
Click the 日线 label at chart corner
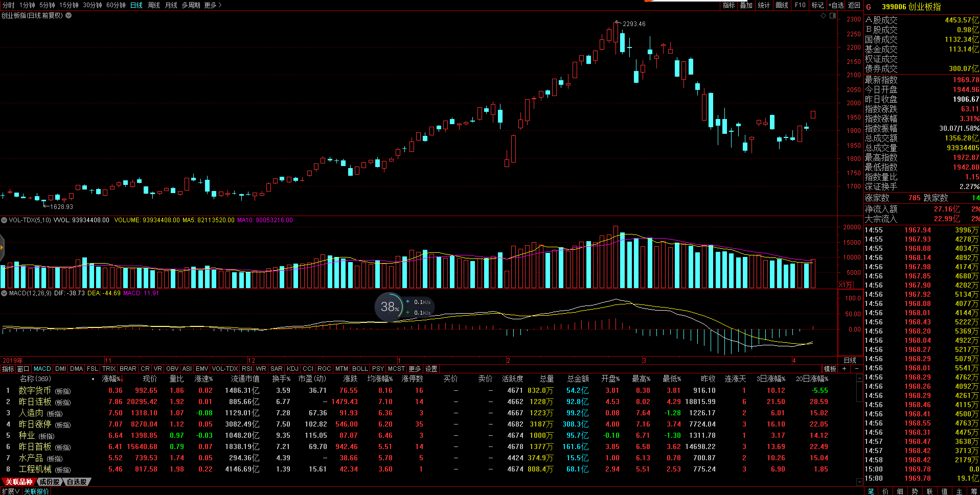[850, 360]
